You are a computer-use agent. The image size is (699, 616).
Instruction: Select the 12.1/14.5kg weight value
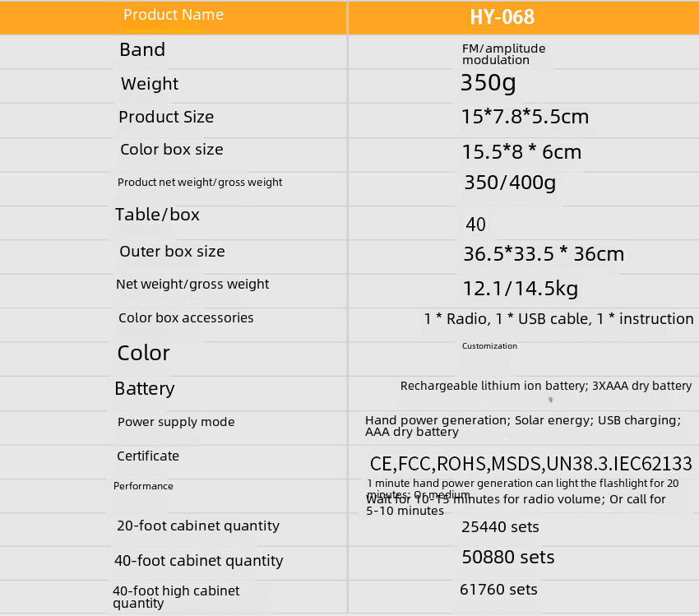(521, 289)
